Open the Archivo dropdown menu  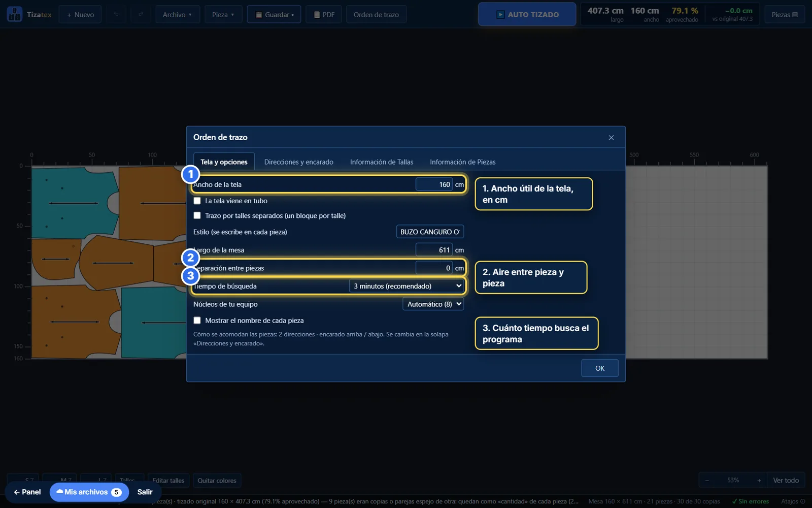point(178,15)
